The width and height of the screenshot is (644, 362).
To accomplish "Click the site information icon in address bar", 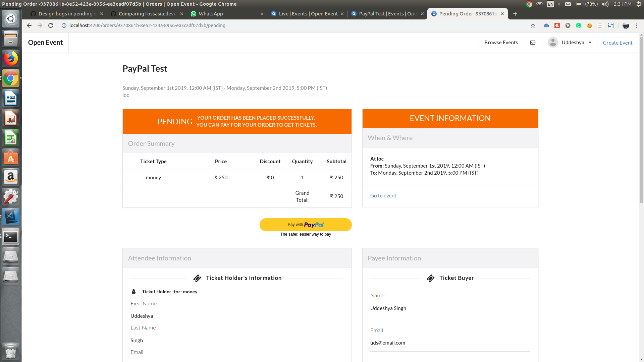I will 64,25.
